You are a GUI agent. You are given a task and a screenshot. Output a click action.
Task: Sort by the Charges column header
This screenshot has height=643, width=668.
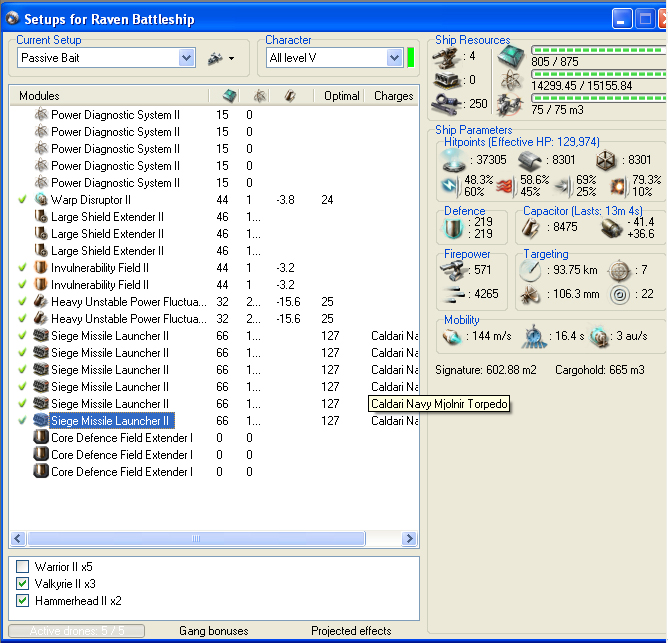point(393,96)
